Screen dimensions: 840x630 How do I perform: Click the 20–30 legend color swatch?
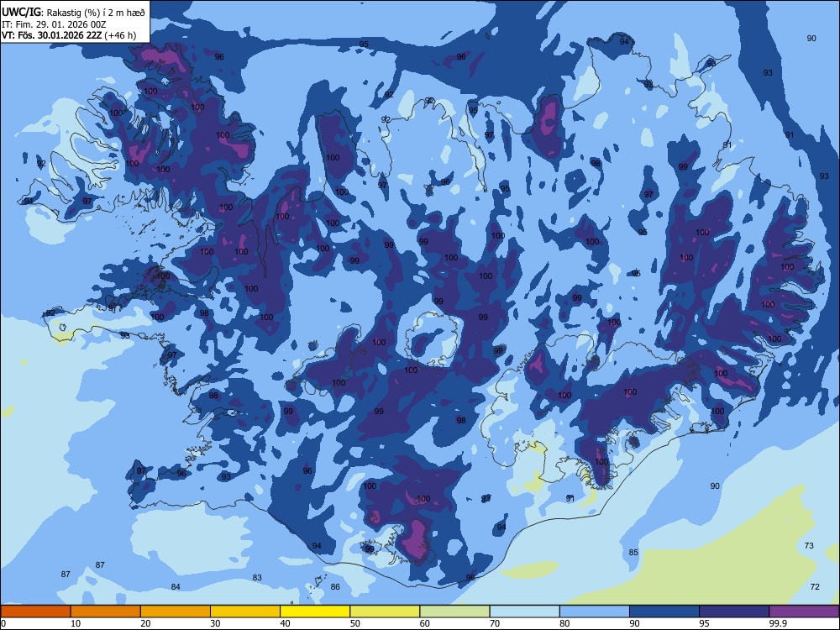pos(176,612)
